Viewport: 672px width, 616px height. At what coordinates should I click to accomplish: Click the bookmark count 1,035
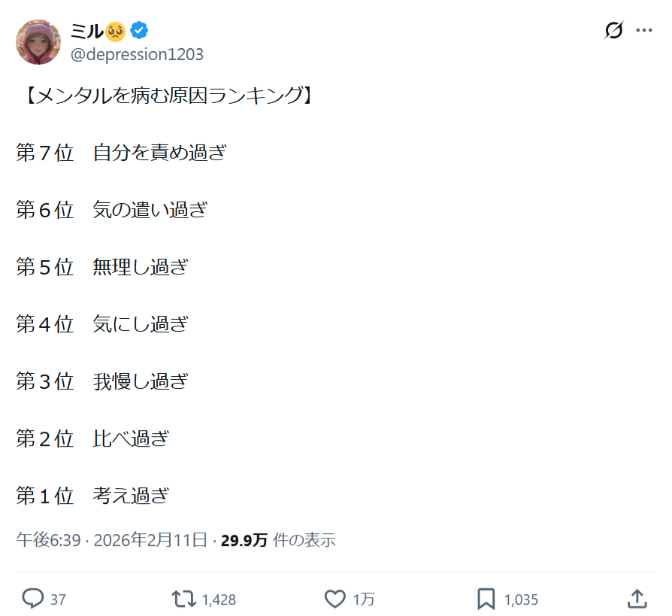[x=521, y=599]
